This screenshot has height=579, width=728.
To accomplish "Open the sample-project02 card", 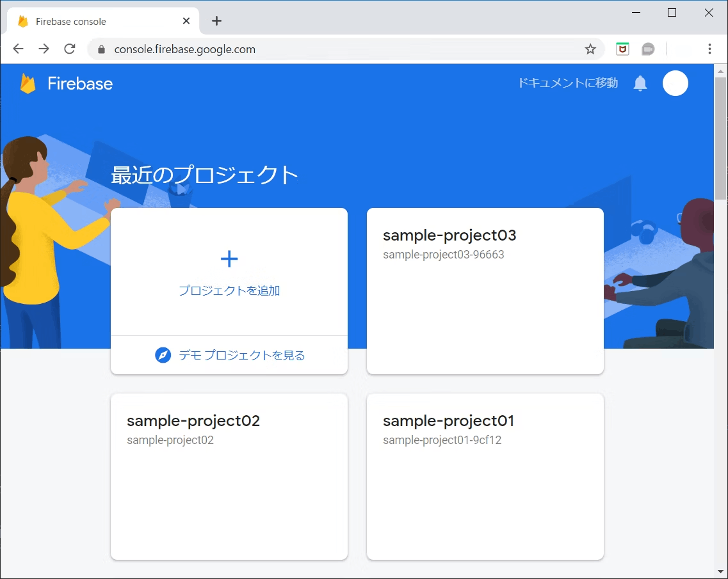I will point(229,477).
